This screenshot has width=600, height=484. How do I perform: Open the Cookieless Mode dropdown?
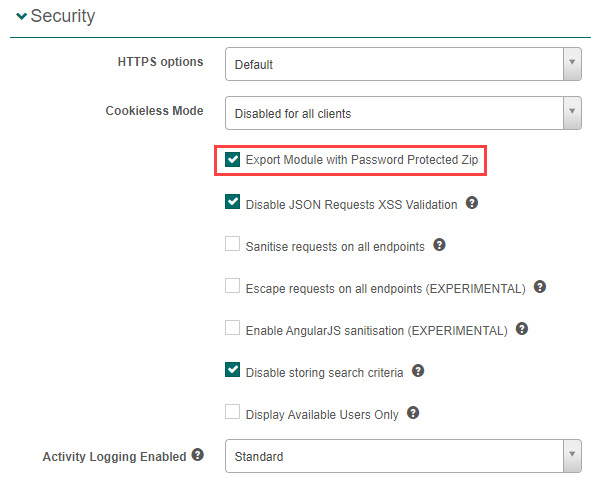click(403, 113)
